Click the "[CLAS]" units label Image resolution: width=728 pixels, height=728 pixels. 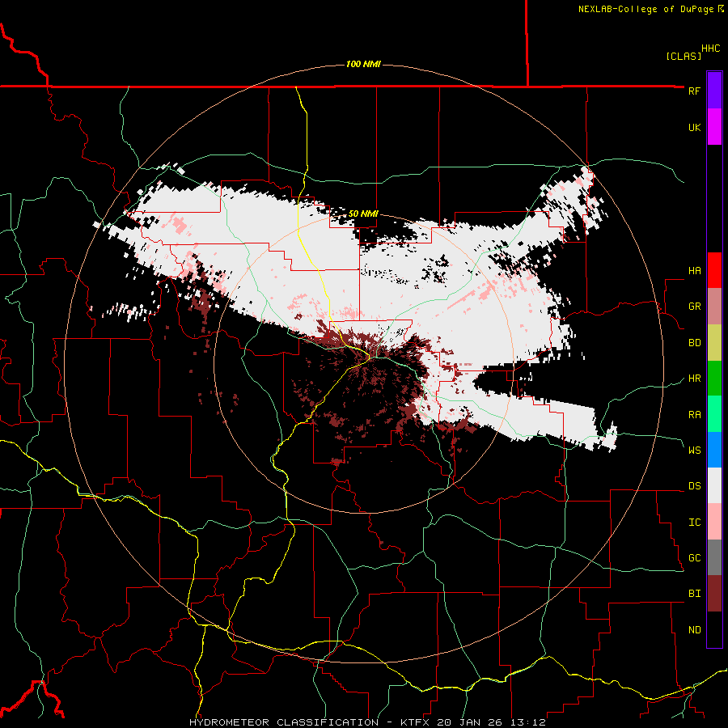pos(684,56)
